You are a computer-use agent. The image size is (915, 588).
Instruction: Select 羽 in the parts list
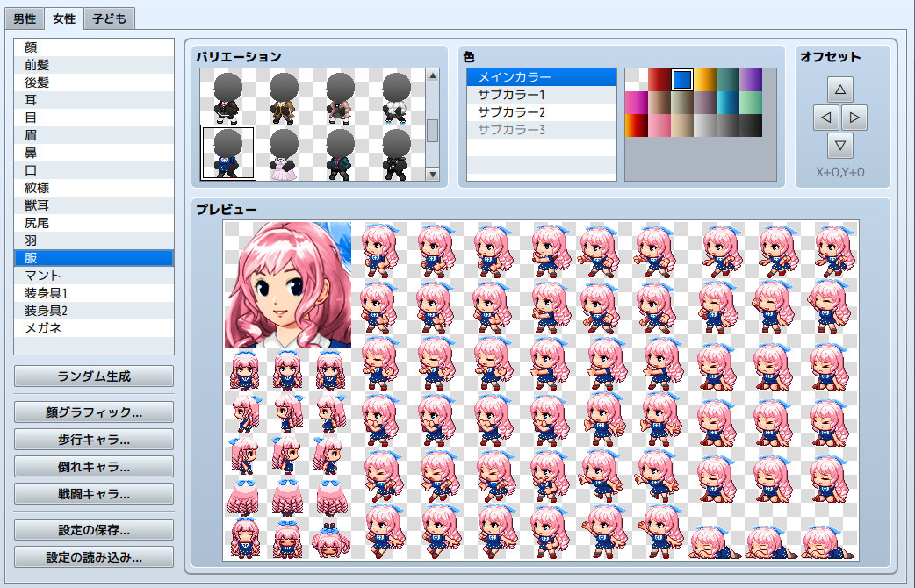(94, 240)
